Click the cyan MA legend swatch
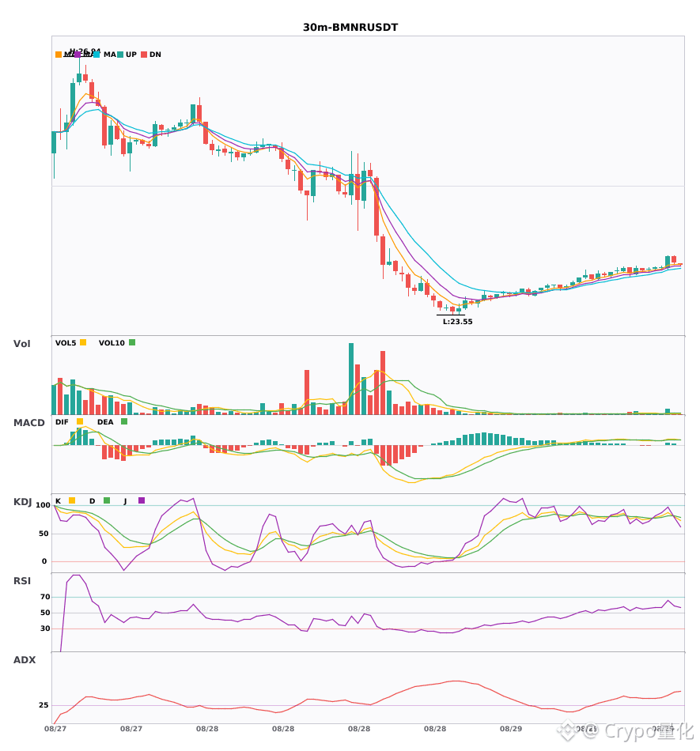The width and height of the screenshot is (700, 751). click(x=96, y=55)
